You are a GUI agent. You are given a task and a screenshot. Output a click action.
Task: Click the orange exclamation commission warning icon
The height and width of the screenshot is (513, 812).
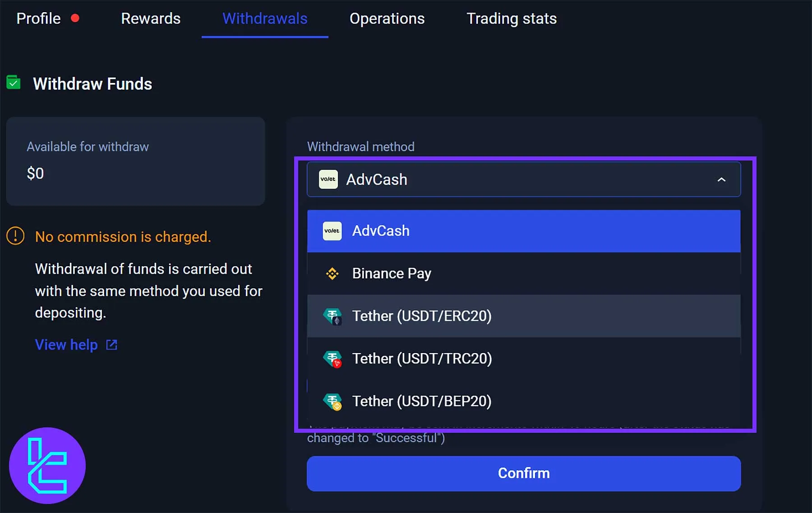coord(14,236)
